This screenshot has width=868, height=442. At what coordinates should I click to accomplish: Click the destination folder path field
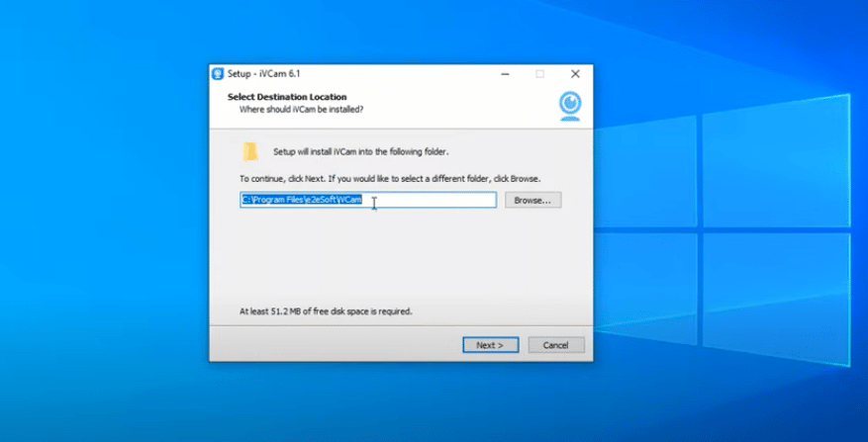pos(368,201)
